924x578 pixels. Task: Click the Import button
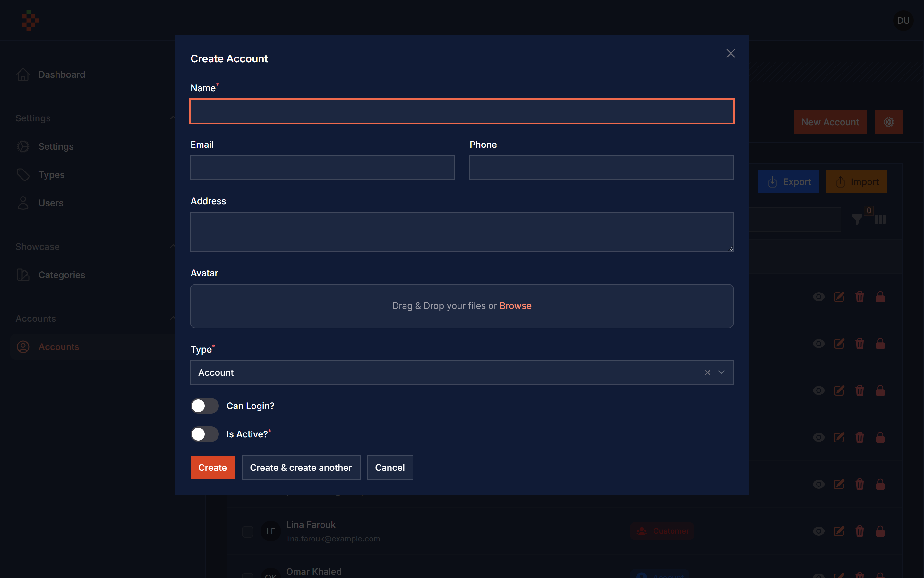856,181
